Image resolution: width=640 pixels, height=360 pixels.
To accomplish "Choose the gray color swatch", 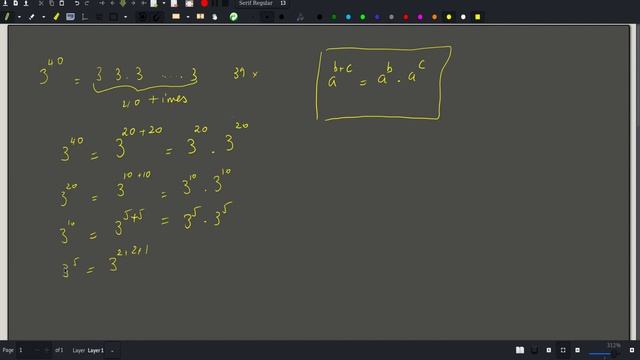I will [x=391, y=17].
